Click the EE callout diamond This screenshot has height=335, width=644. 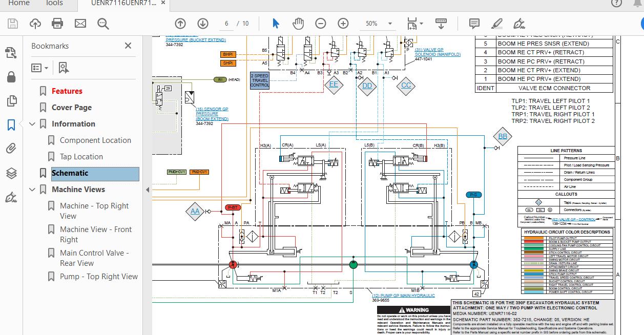(x=334, y=84)
